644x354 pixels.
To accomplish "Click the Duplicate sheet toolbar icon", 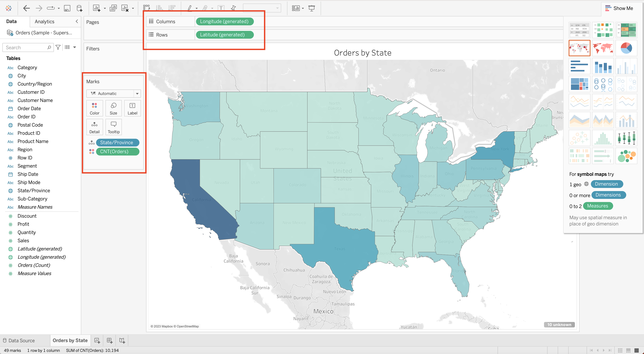I will coord(113,8).
